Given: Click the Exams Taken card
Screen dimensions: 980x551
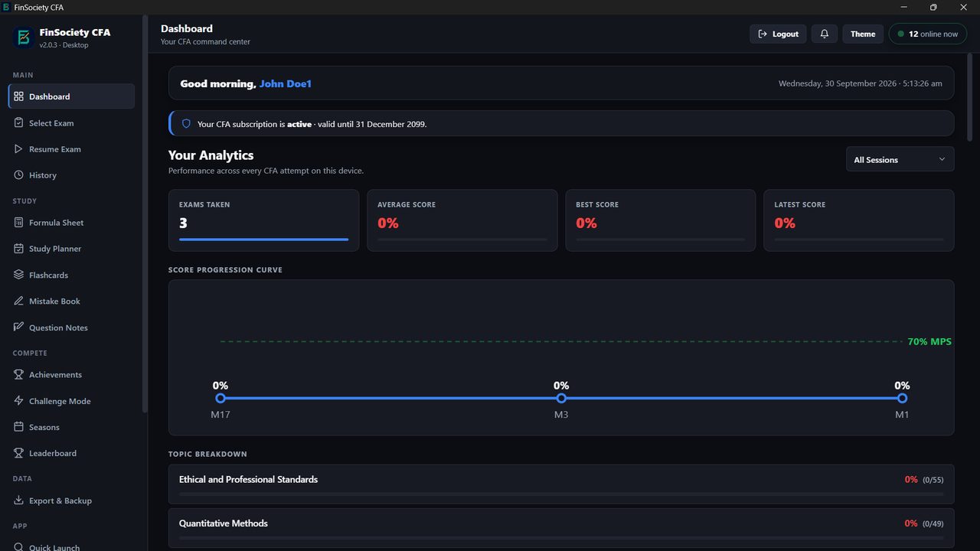Looking at the screenshot, I should point(263,220).
